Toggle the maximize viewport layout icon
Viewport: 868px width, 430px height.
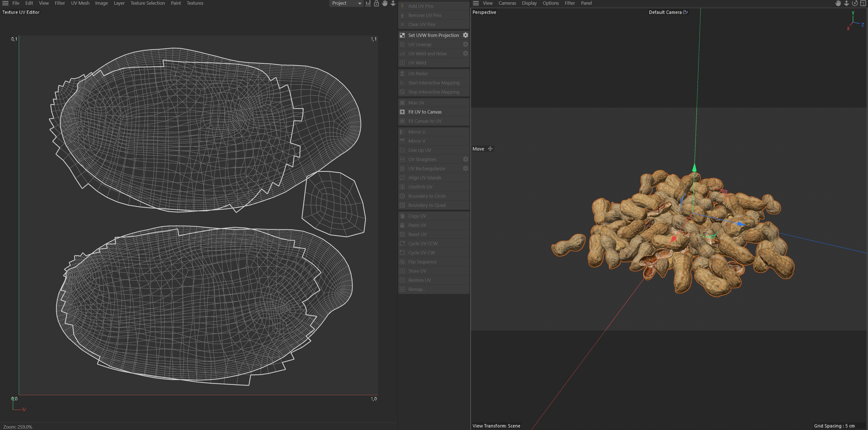(x=863, y=3)
